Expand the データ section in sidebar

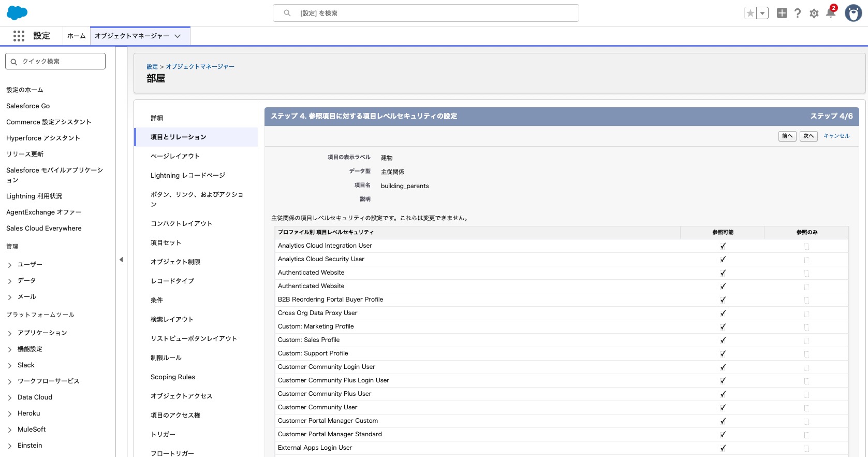pos(10,281)
